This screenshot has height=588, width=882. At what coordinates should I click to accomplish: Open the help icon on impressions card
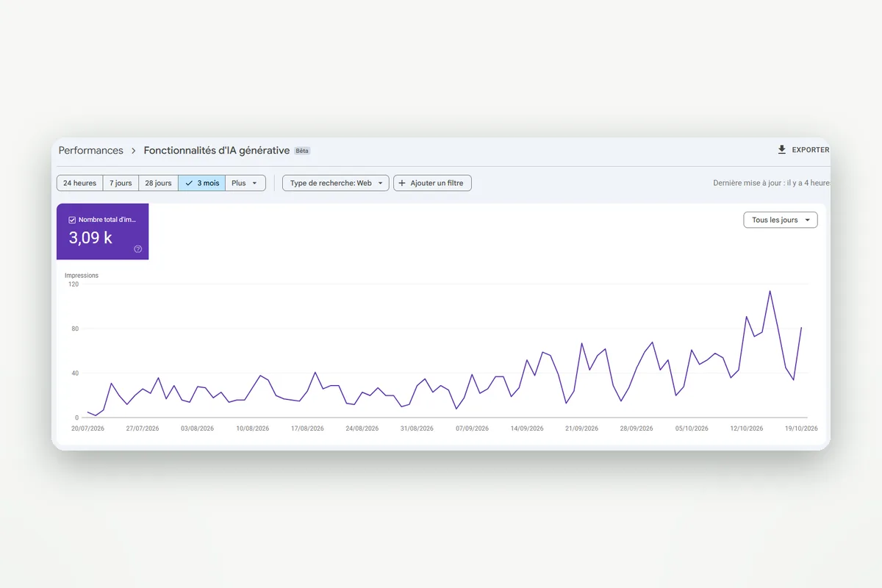[x=138, y=249]
